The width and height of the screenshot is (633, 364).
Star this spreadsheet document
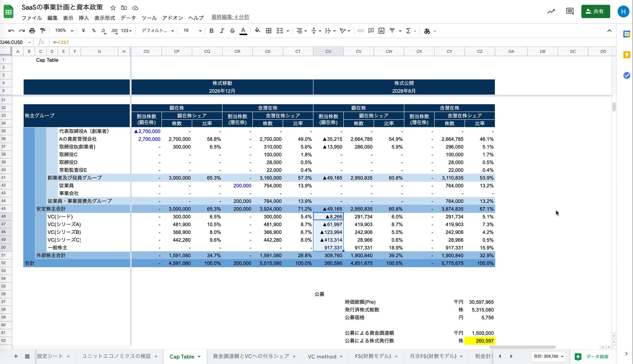tap(113, 8)
